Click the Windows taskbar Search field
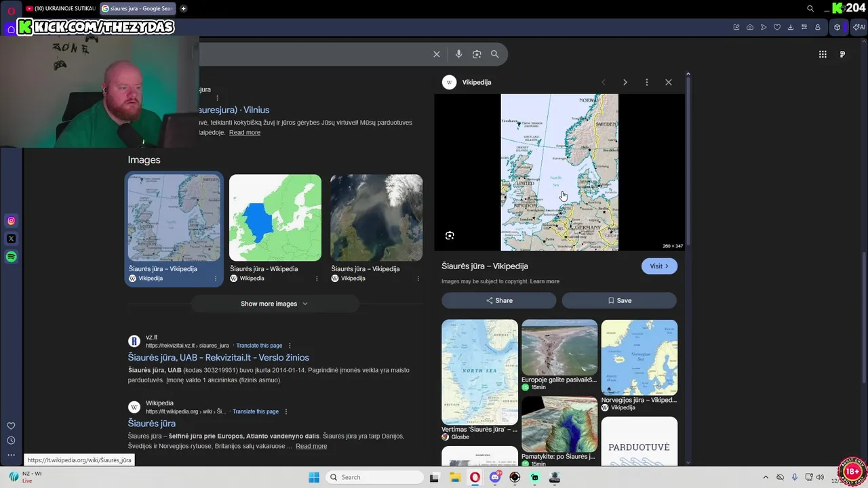Viewport: 868px width, 488px height. tap(374, 477)
